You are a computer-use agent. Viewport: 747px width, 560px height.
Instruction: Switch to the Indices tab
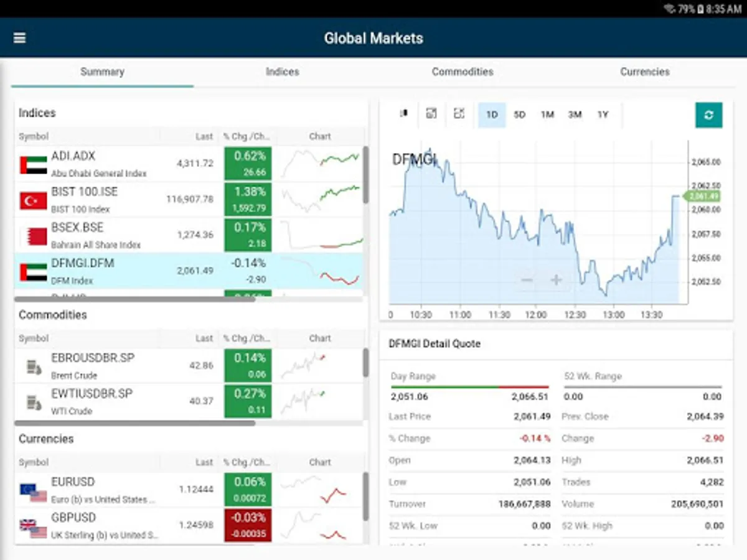tap(283, 72)
